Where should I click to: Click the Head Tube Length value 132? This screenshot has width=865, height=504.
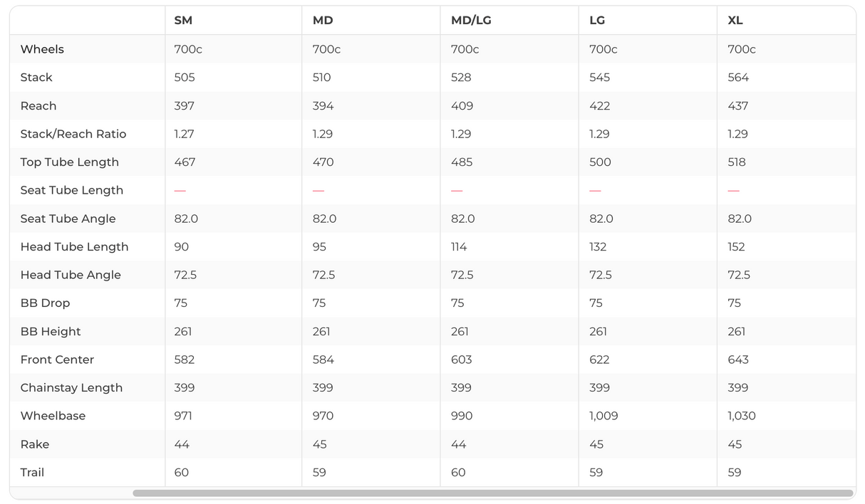coord(598,247)
